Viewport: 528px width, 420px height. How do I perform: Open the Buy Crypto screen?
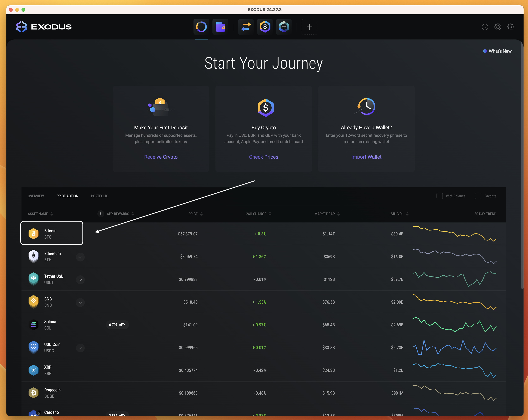(265, 27)
